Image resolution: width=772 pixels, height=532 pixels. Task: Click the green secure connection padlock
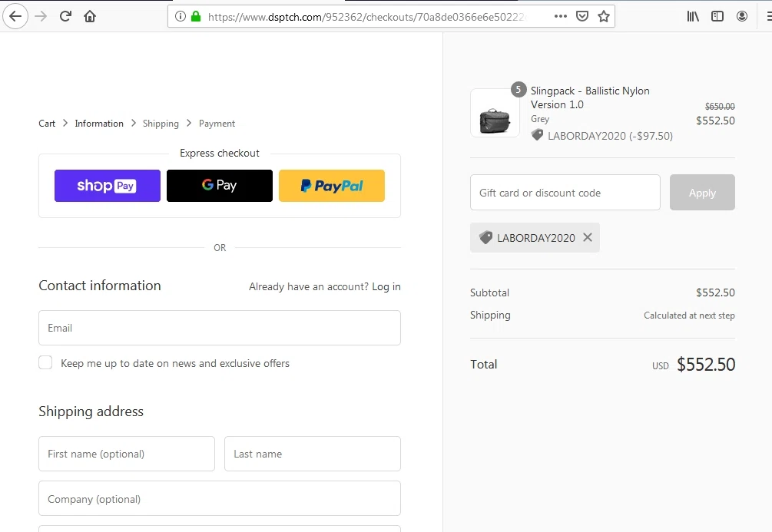pos(196,16)
